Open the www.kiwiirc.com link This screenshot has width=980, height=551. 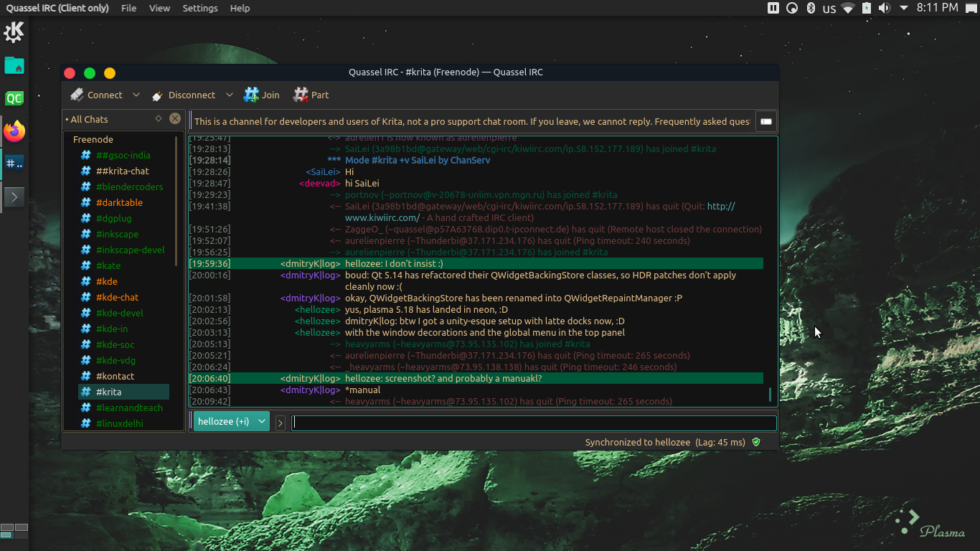[x=382, y=217]
